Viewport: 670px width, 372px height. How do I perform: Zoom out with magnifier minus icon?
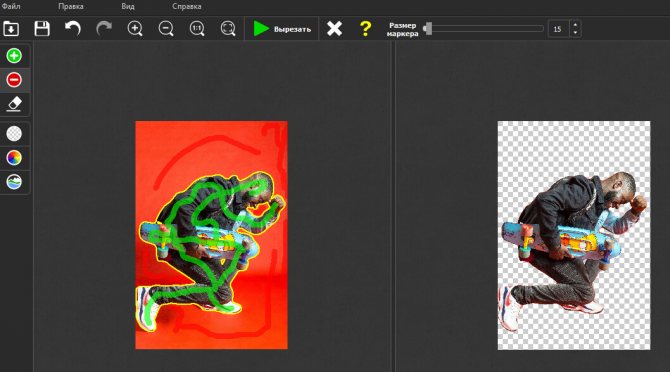click(x=166, y=29)
